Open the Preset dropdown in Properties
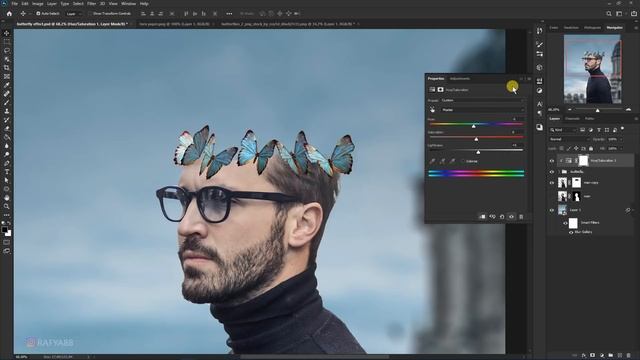 [482, 100]
